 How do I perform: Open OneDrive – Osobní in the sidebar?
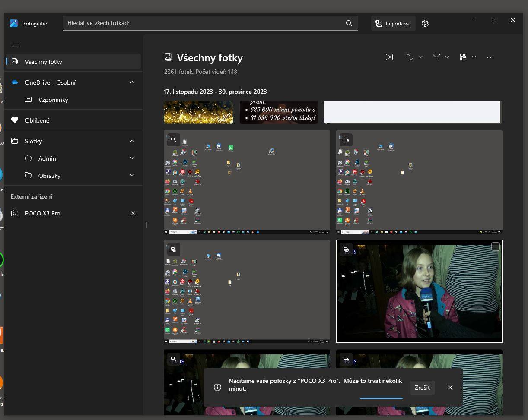(73, 82)
